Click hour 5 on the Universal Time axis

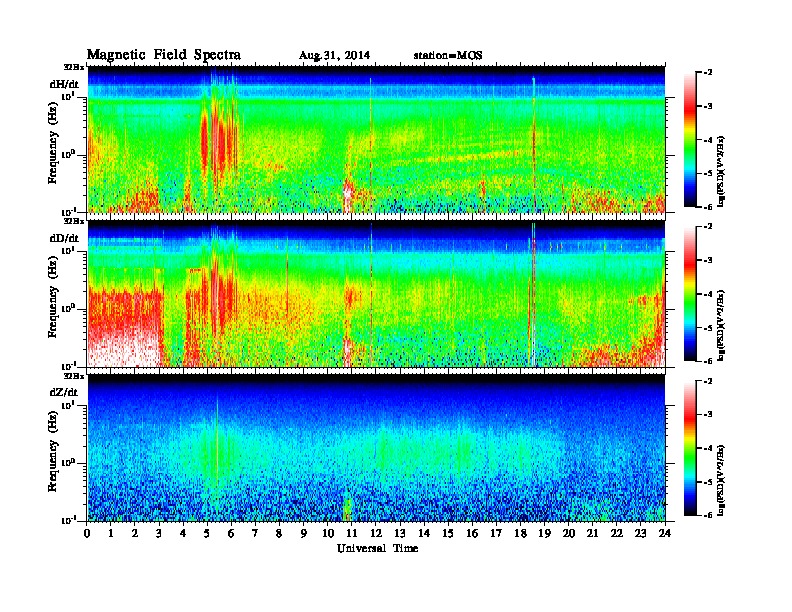tap(208, 533)
